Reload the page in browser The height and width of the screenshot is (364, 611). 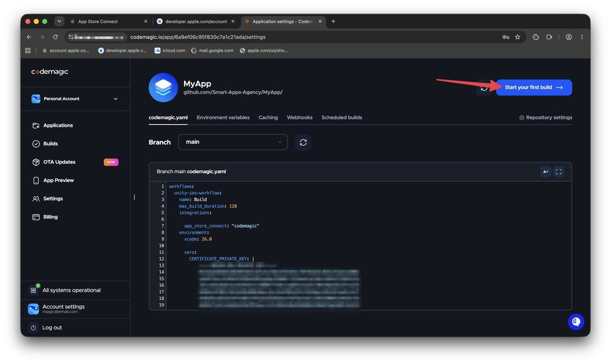pyautogui.click(x=55, y=37)
